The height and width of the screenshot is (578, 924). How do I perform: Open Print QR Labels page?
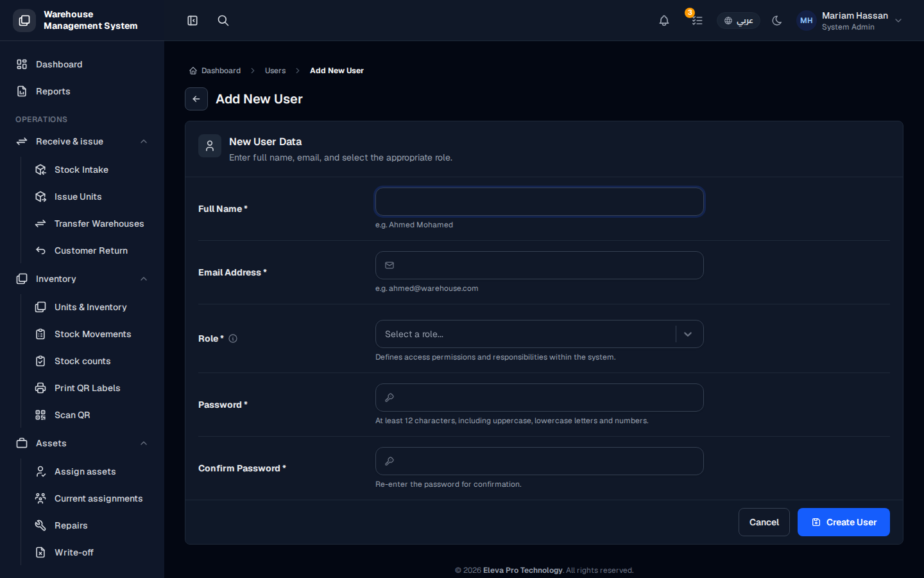tap(92, 388)
